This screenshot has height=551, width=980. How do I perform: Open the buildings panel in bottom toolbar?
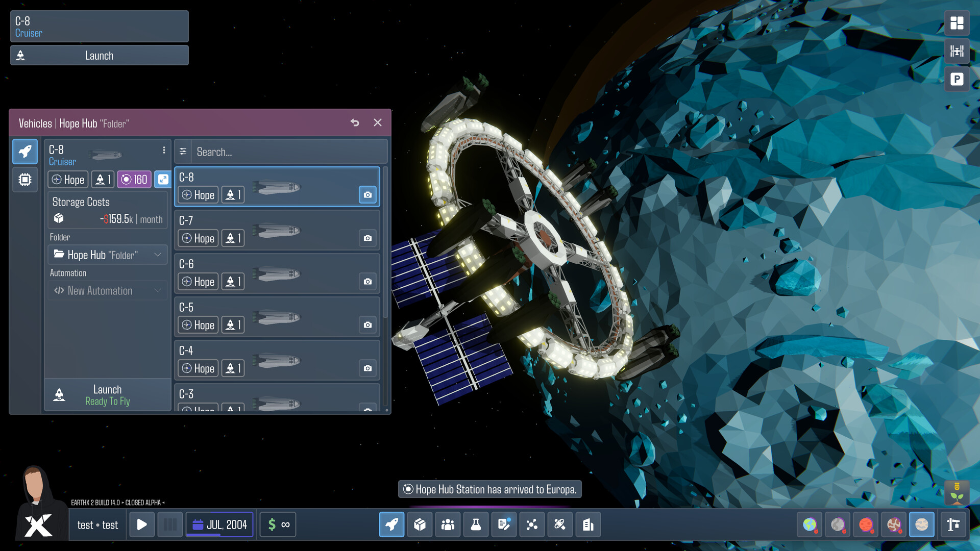pyautogui.click(x=588, y=524)
